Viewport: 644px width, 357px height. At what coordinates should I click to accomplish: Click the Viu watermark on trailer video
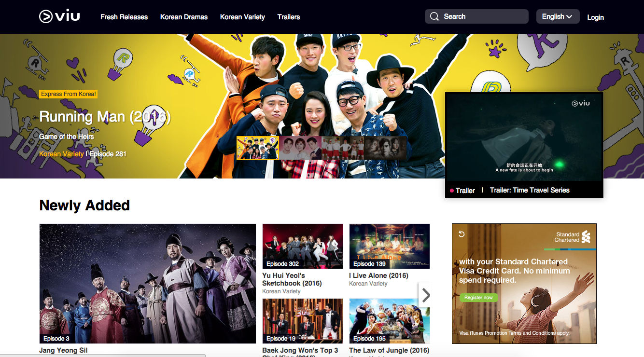581,103
